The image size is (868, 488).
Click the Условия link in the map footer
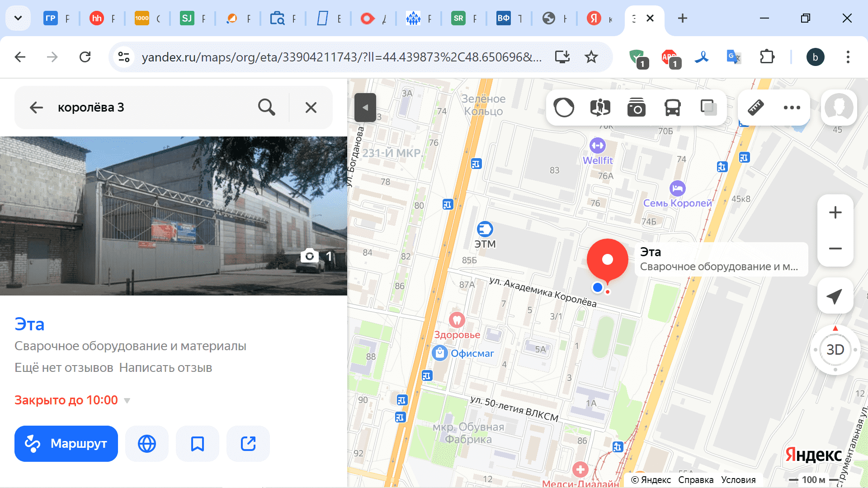(738, 480)
